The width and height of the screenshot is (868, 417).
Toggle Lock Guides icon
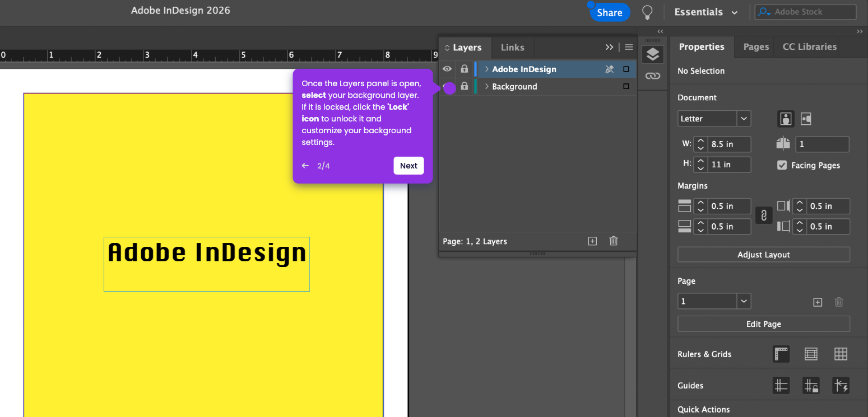tap(811, 386)
